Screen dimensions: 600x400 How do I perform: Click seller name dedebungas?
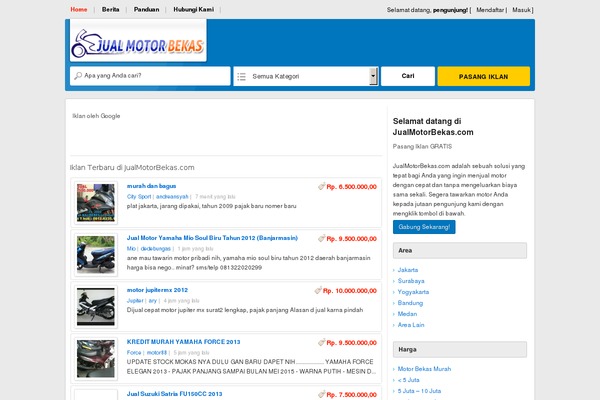tap(156, 248)
